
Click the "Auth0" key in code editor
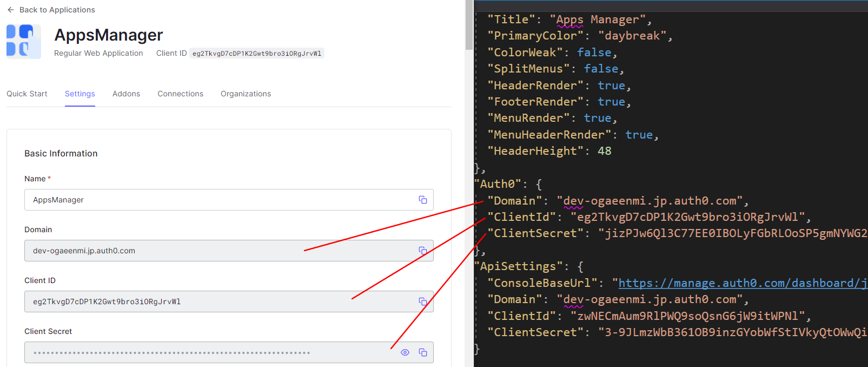498,184
